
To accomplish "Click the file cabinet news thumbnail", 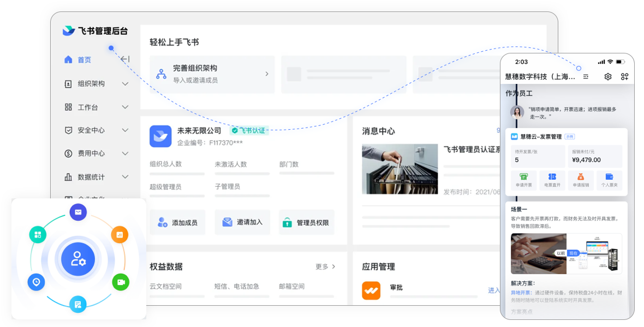I will (399, 169).
